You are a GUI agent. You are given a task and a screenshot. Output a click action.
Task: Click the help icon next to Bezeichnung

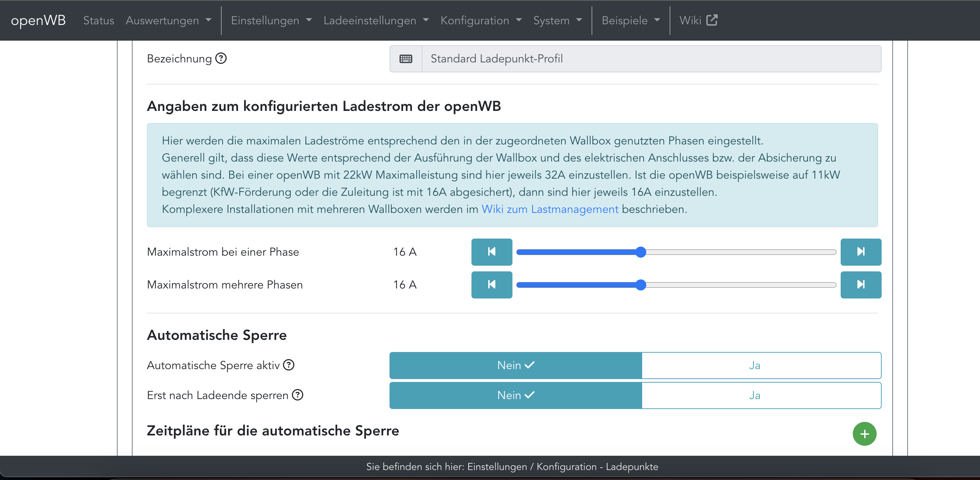[221, 58]
